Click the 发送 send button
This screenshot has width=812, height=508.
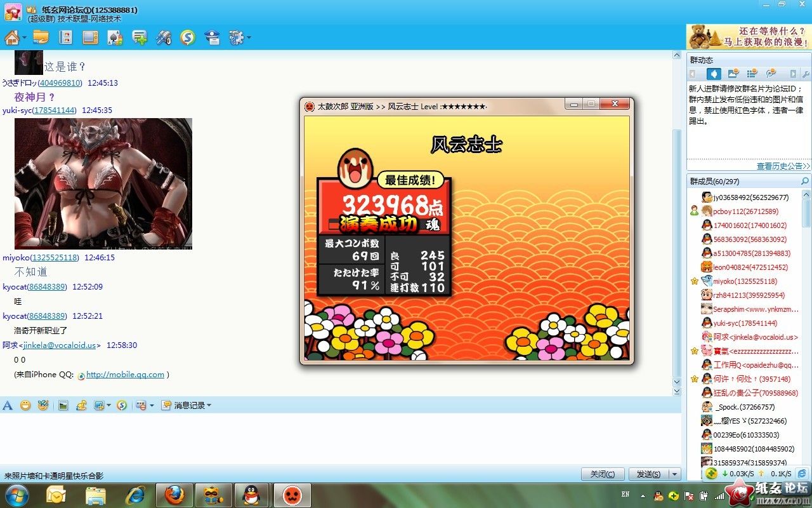point(649,474)
